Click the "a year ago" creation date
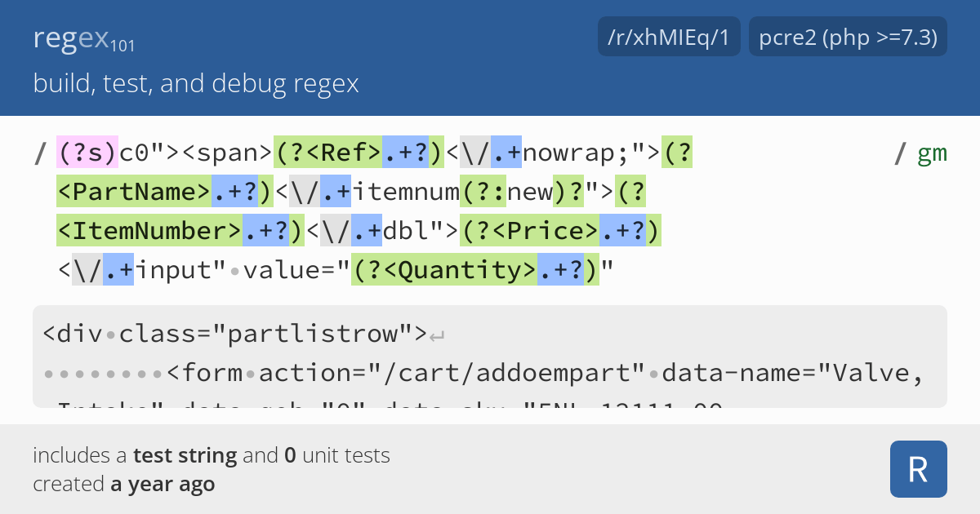This screenshot has width=980, height=514. pyautogui.click(x=163, y=484)
